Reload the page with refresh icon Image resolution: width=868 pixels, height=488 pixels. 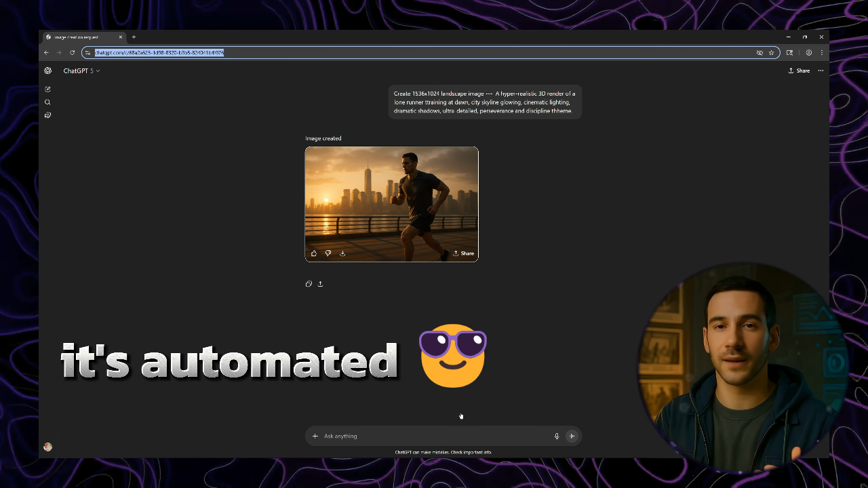72,52
